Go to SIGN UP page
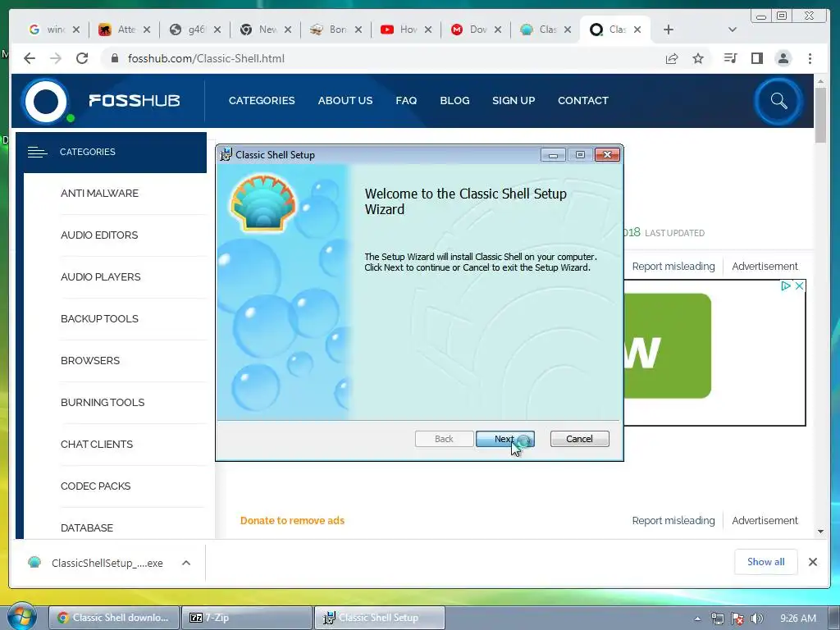 point(514,101)
